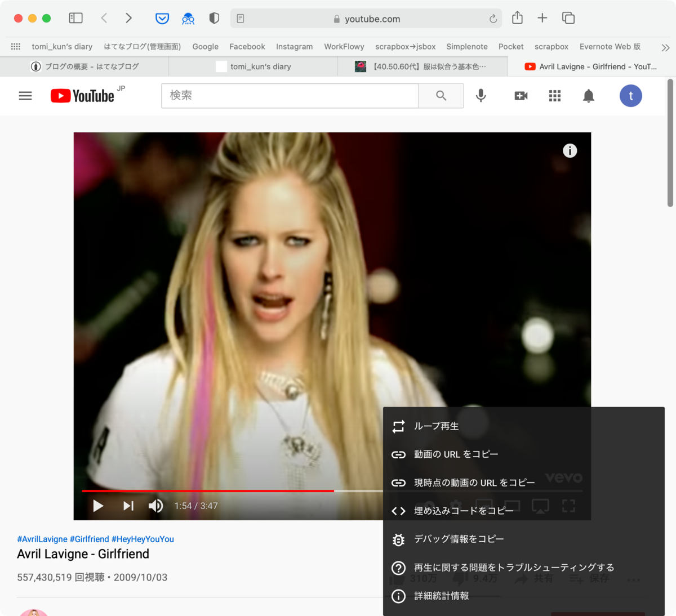Screen dimensions: 676x616
Task: Toggle Reader view in the address bar
Action: click(241, 19)
